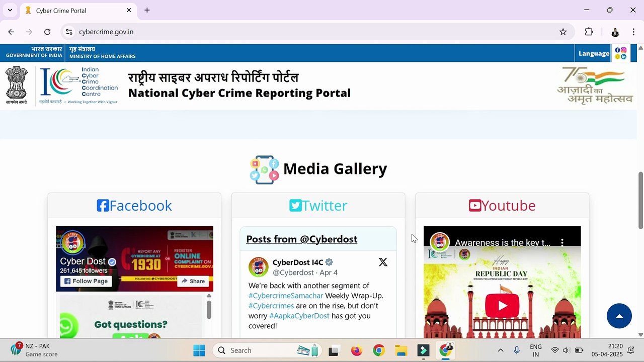
Task: Open the Instagram icon in header
Action: [624, 50]
